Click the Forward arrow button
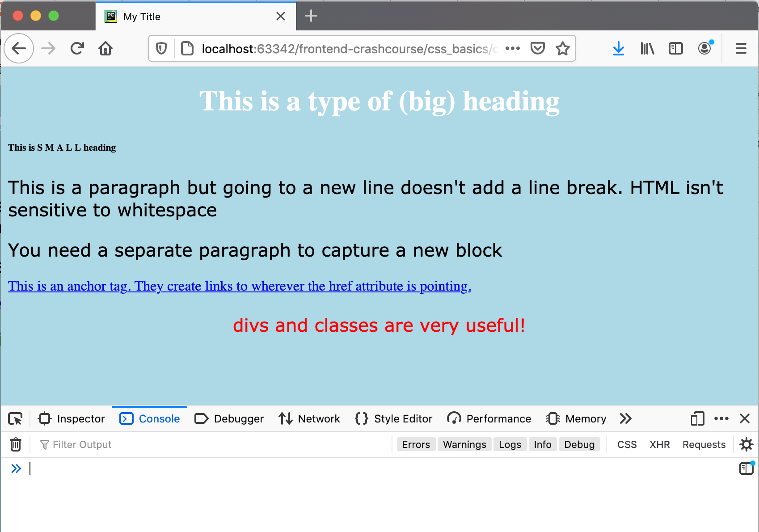This screenshot has height=532, width=759. point(48,48)
